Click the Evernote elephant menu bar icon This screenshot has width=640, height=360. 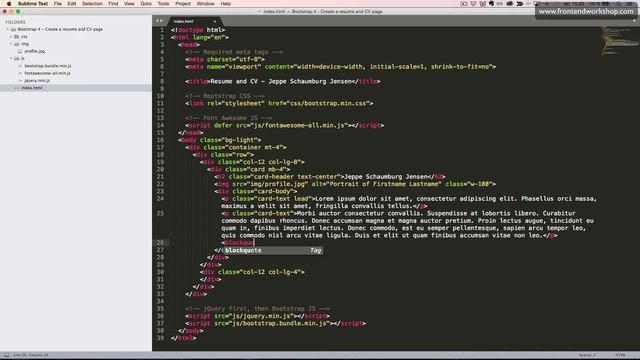tap(492, 4)
